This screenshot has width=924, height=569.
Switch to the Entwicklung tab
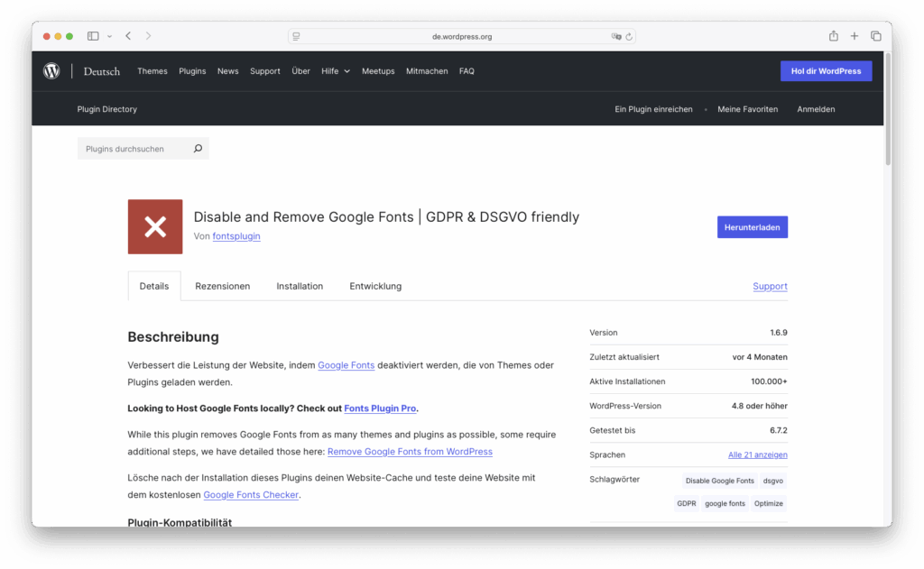click(375, 286)
